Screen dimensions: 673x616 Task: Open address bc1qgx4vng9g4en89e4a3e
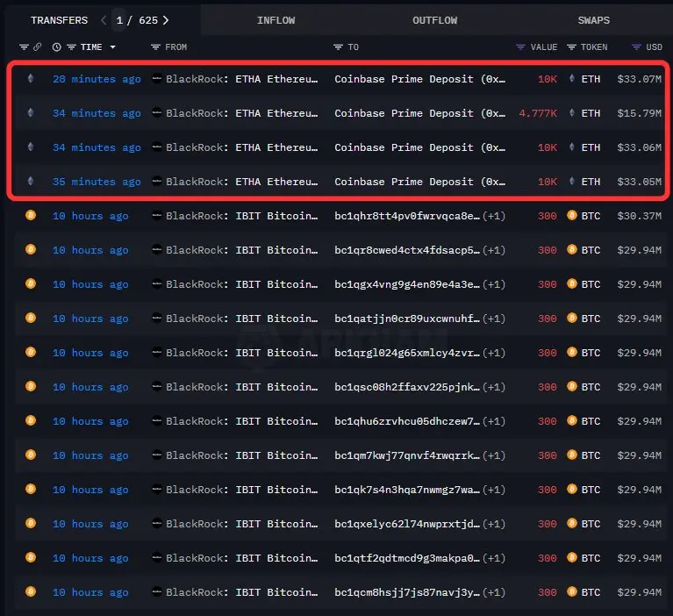coord(407,284)
